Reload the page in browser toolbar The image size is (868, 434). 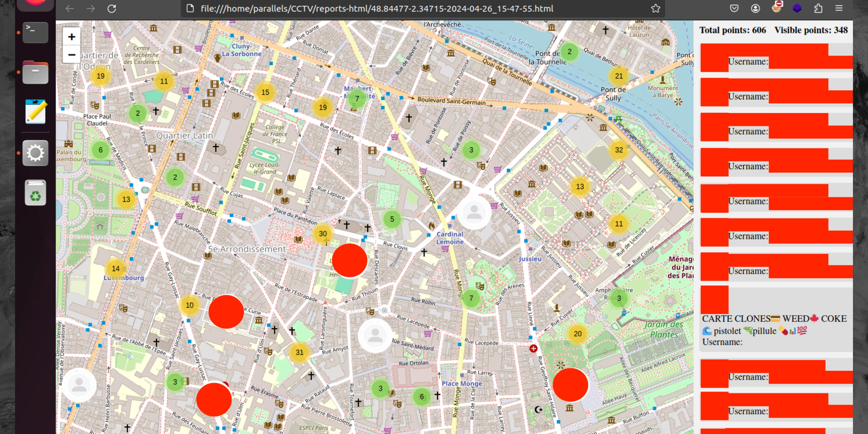[x=111, y=8]
